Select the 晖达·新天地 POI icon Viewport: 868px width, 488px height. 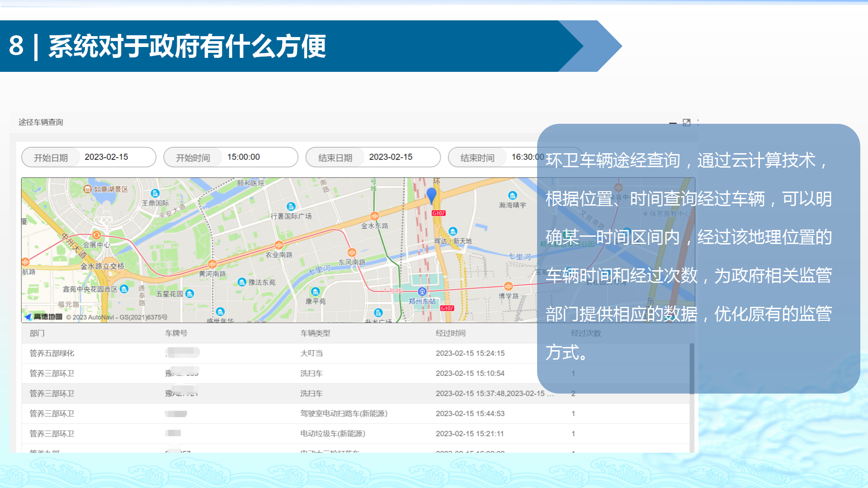pos(453,231)
